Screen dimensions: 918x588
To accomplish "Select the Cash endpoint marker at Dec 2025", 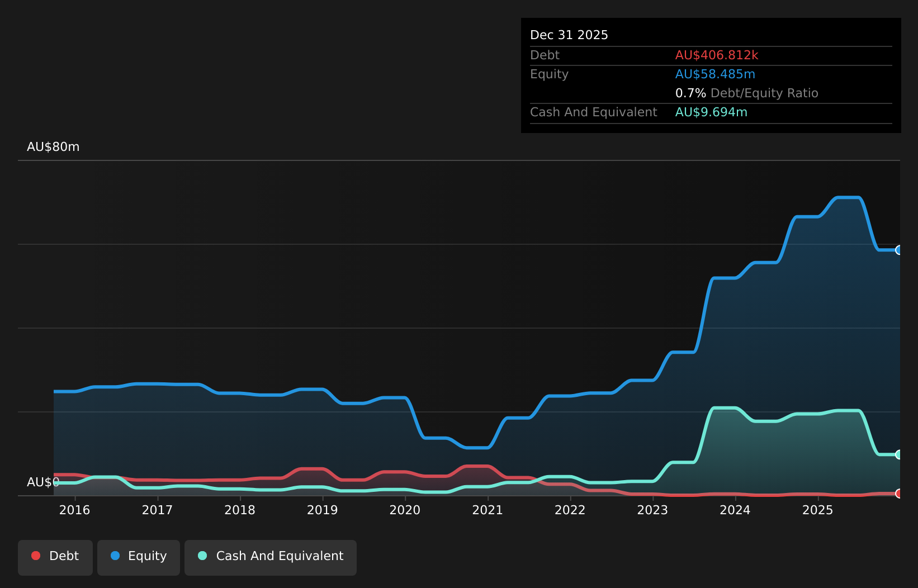I will [x=899, y=454].
